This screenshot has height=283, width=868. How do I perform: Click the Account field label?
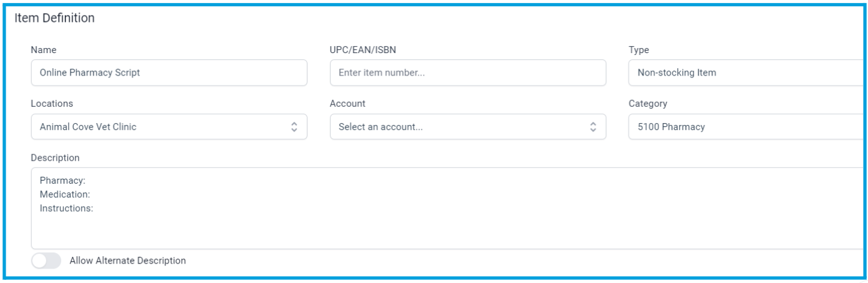click(x=347, y=104)
